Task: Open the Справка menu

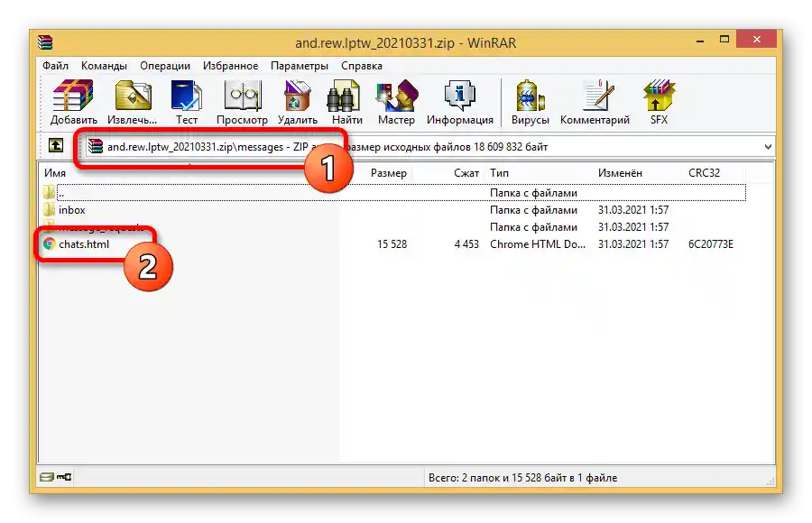Action: point(362,66)
